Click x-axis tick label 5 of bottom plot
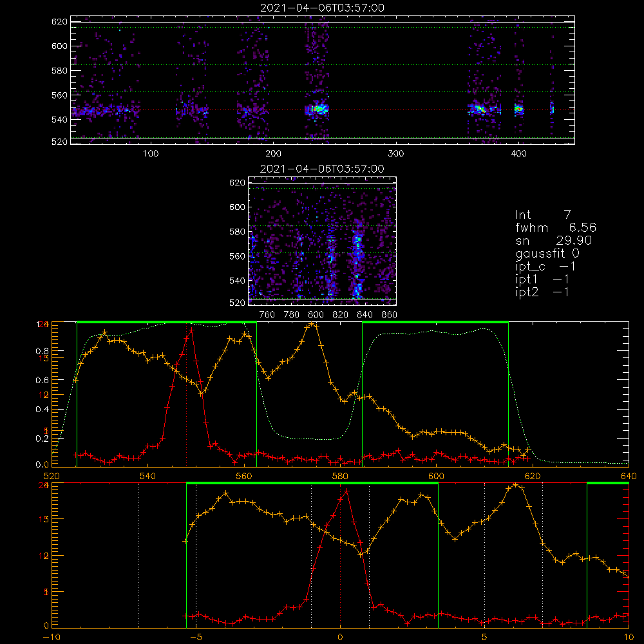This screenshot has width=644, height=644. click(x=485, y=638)
